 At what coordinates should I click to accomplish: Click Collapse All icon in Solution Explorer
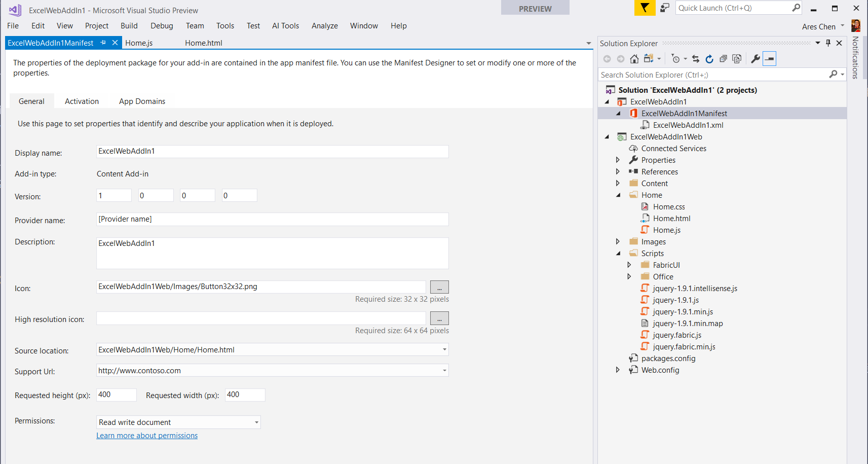tap(723, 59)
